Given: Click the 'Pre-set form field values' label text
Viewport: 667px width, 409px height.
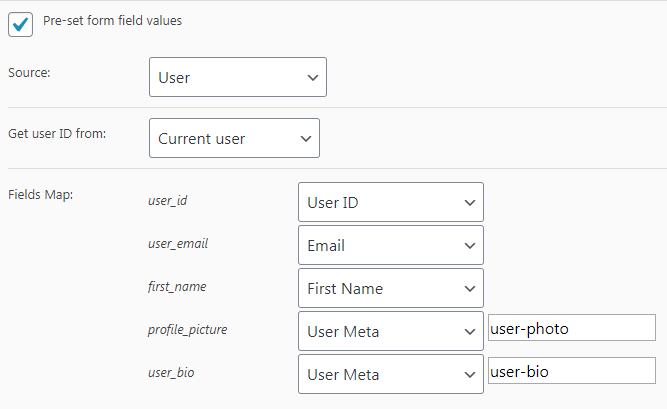Looking at the screenshot, I should [x=112, y=21].
